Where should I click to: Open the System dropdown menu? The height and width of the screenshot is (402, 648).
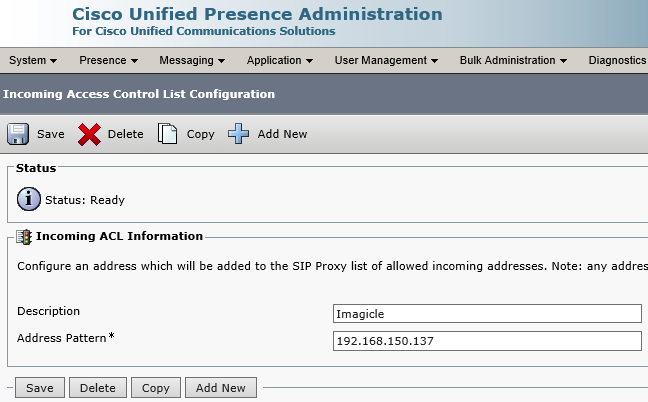point(32,60)
